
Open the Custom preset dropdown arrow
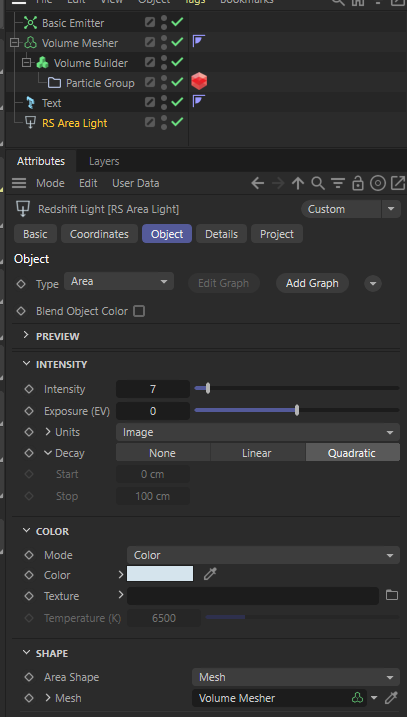[391, 209]
